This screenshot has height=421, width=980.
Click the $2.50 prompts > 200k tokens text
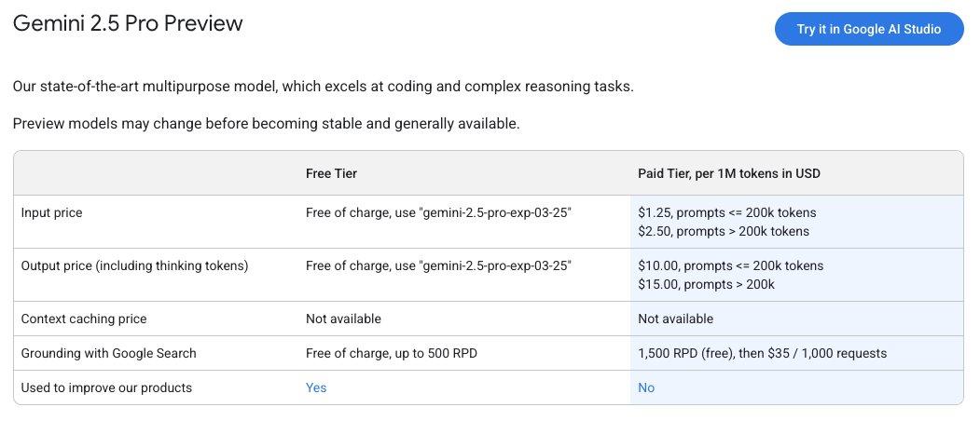pyautogui.click(x=724, y=231)
